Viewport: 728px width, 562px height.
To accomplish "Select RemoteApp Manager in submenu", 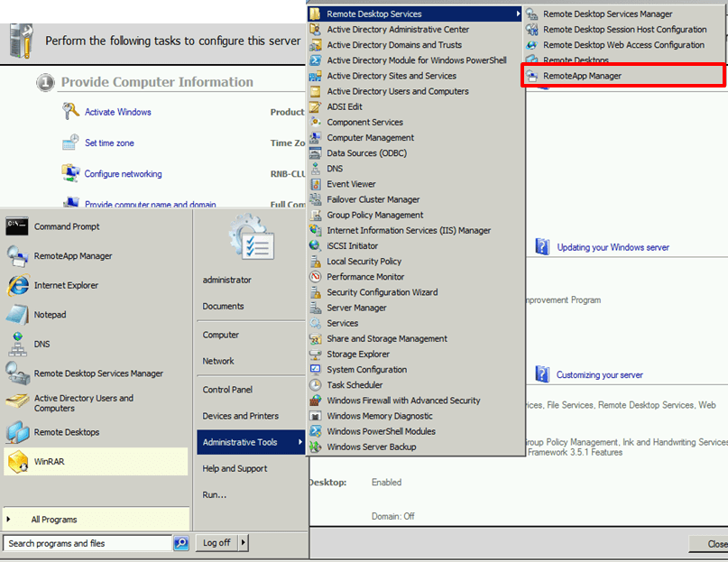I will 582,76.
